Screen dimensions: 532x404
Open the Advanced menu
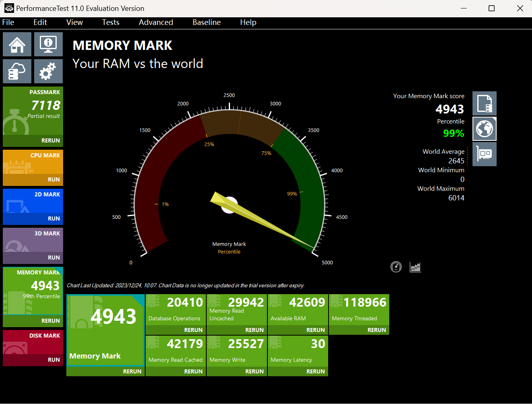click(x=156, y=23)
